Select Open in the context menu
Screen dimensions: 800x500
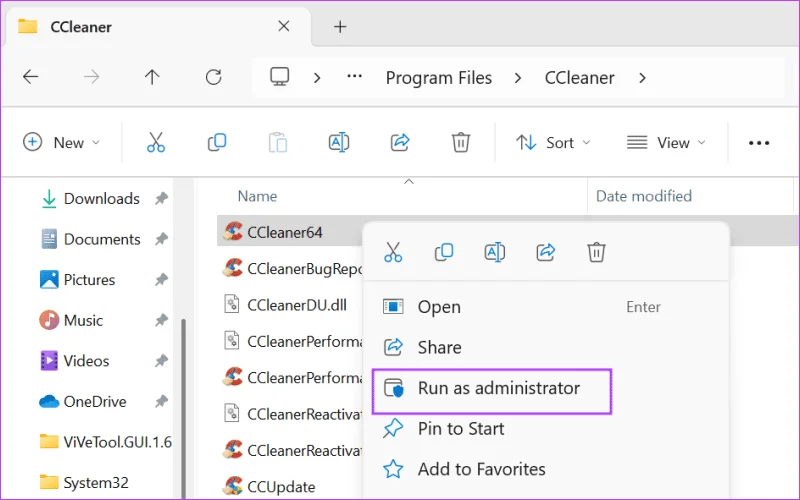(x=546, y=307)
